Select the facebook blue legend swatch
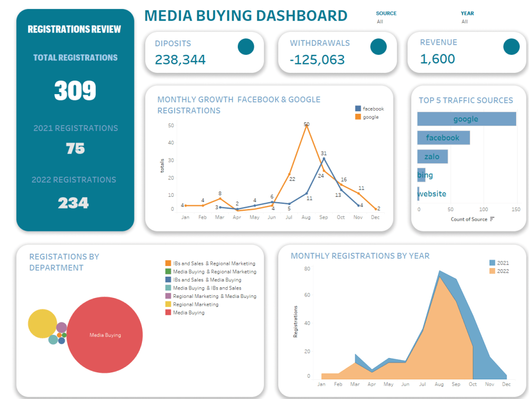The height and width of the screenshot is (399, 532). pos(358,109)
